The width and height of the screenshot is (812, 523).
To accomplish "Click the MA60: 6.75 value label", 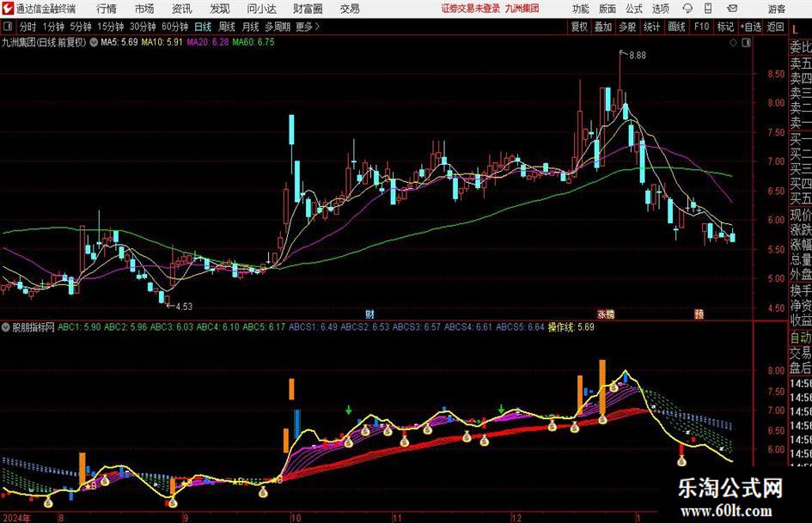I will [253, 42].
